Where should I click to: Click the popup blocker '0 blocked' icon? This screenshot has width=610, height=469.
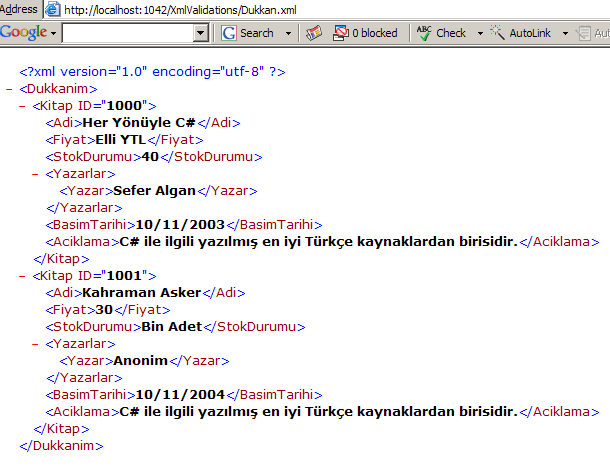tap(340, 33)
